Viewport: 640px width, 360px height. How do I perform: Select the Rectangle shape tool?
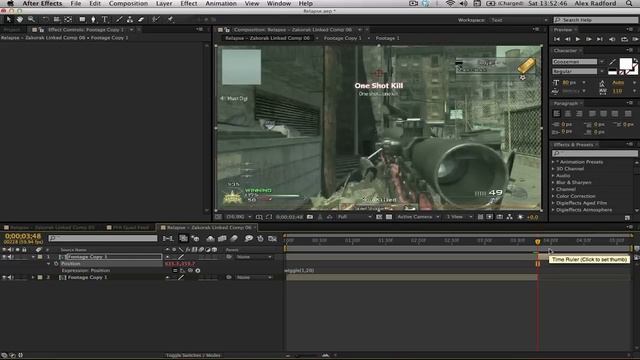tap(82, 19)
